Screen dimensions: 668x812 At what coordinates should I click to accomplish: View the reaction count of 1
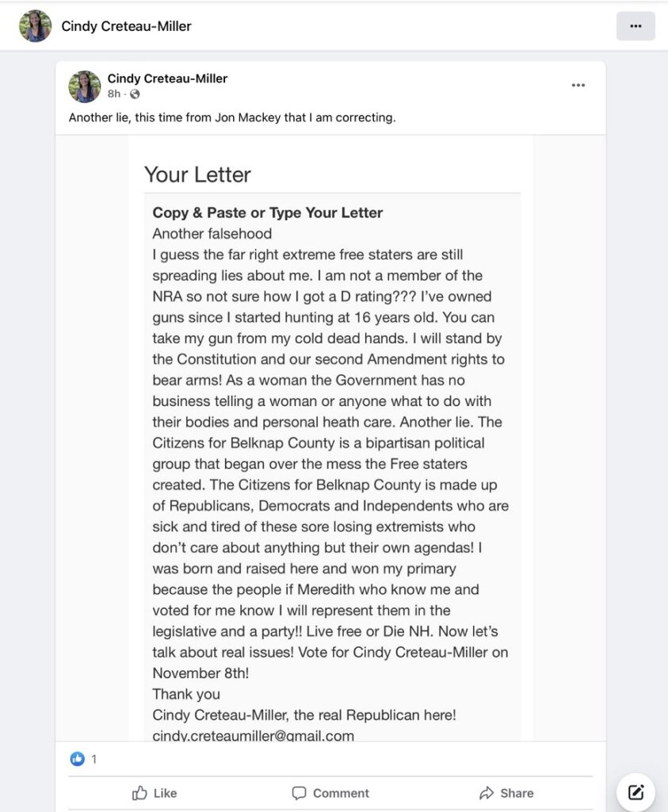coord(94,759)
